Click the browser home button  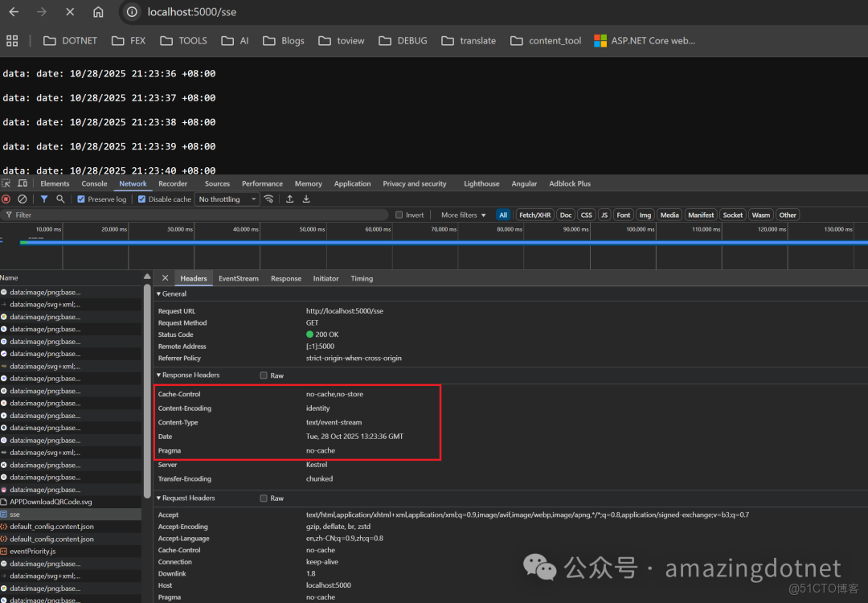98,12
